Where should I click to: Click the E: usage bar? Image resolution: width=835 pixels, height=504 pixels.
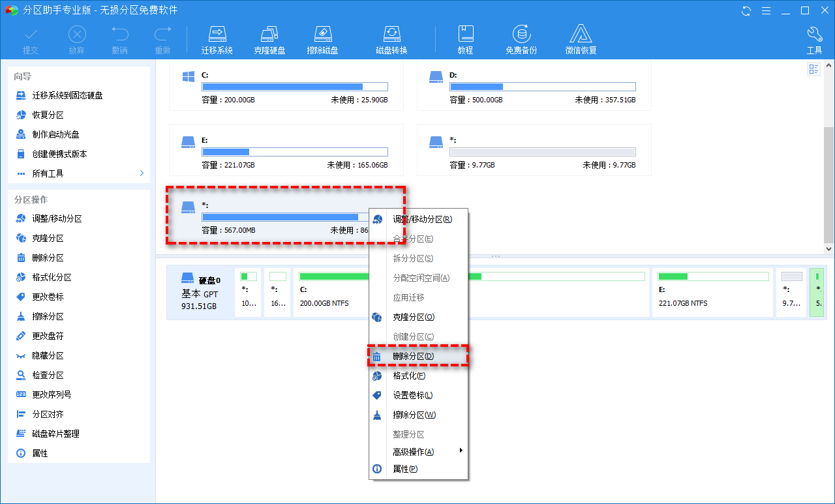(295, 152)
